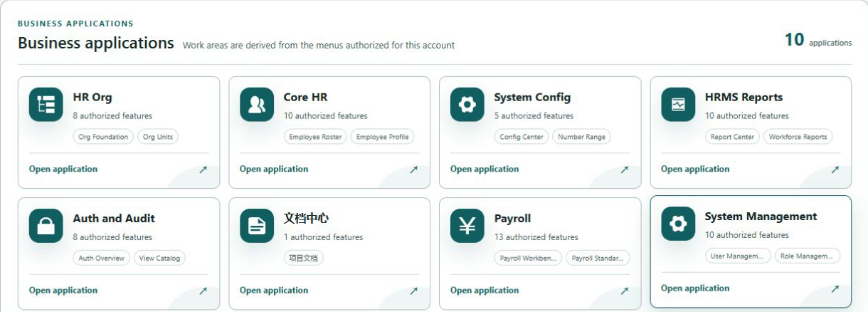Click the arrow icon on Payroll card

pyautogui.click(x=623, y=291)
